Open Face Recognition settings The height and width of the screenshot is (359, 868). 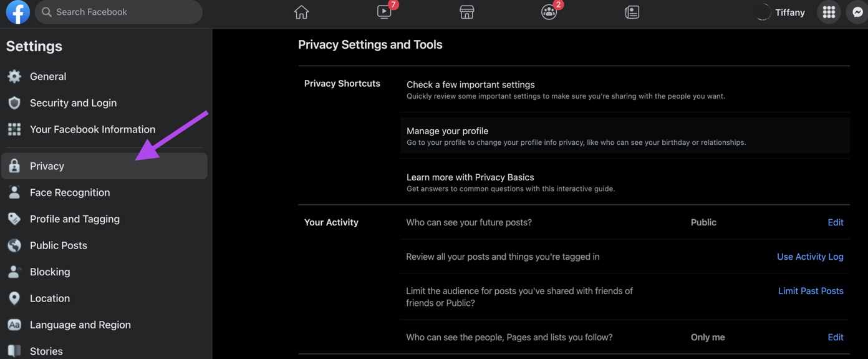(x=105, y=192)
